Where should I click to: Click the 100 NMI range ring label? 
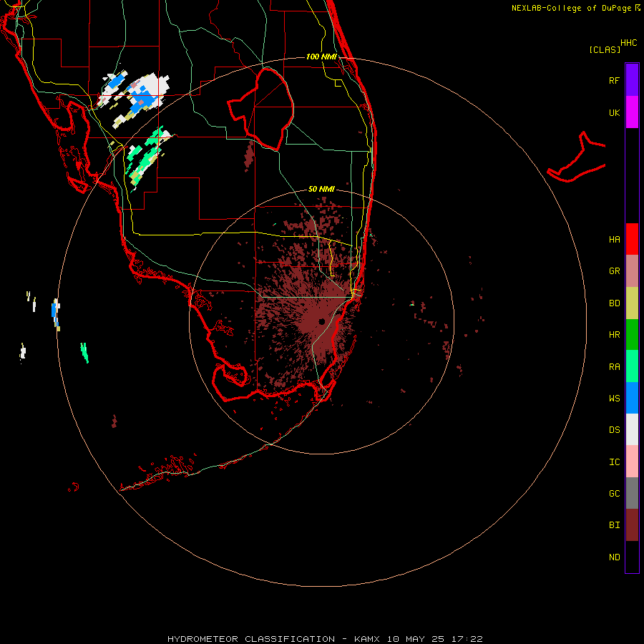coord(321,57)
